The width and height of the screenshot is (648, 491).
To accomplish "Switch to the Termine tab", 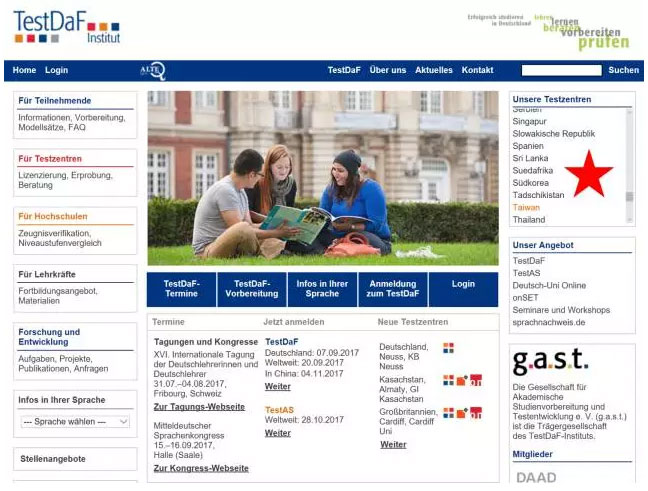I will coord(168,322).
